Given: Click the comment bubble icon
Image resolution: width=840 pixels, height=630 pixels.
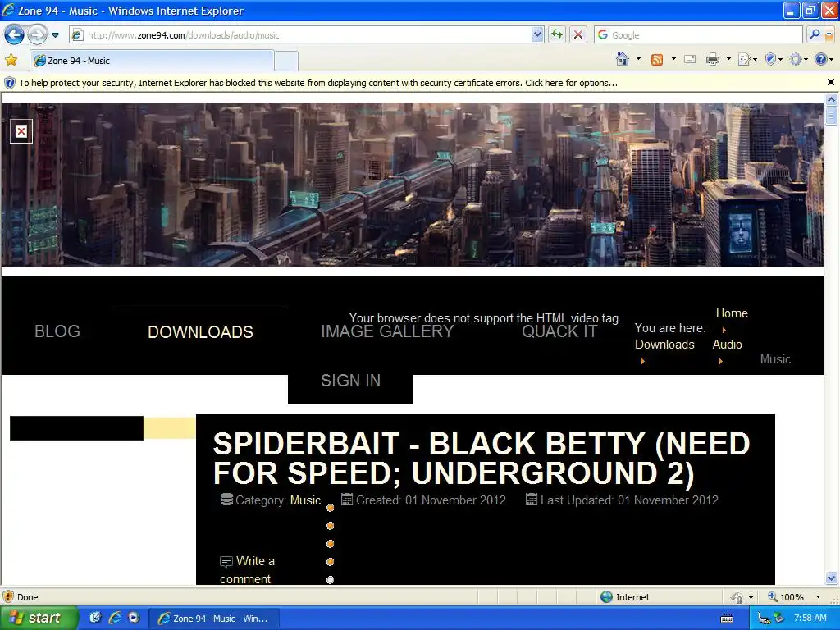Looking at the screenshot, I should [226, 561].
